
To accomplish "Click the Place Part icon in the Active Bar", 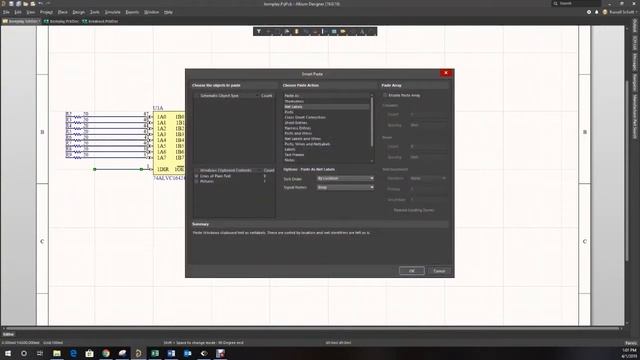I will tap(296, 31).
